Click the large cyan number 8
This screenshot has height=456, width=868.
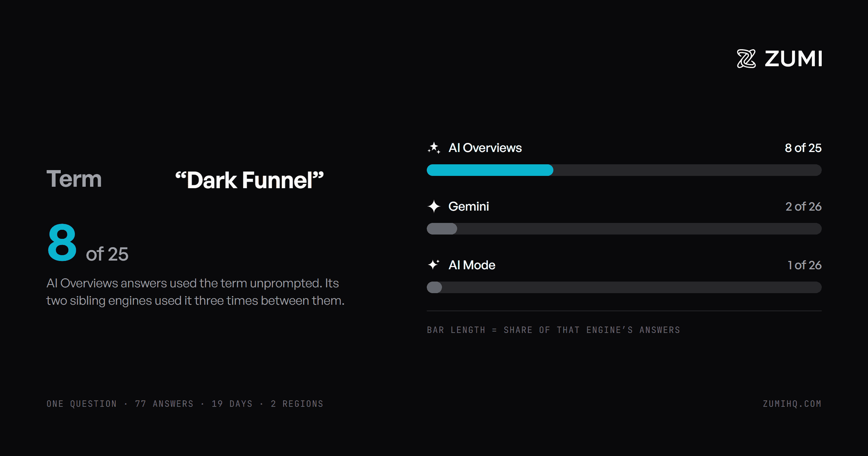(62, 242)
